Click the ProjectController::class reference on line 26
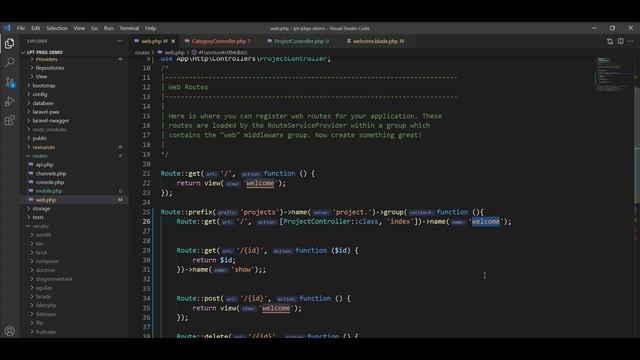The height and width of the screenshot is (360, 640). click(x=331, y=222)
